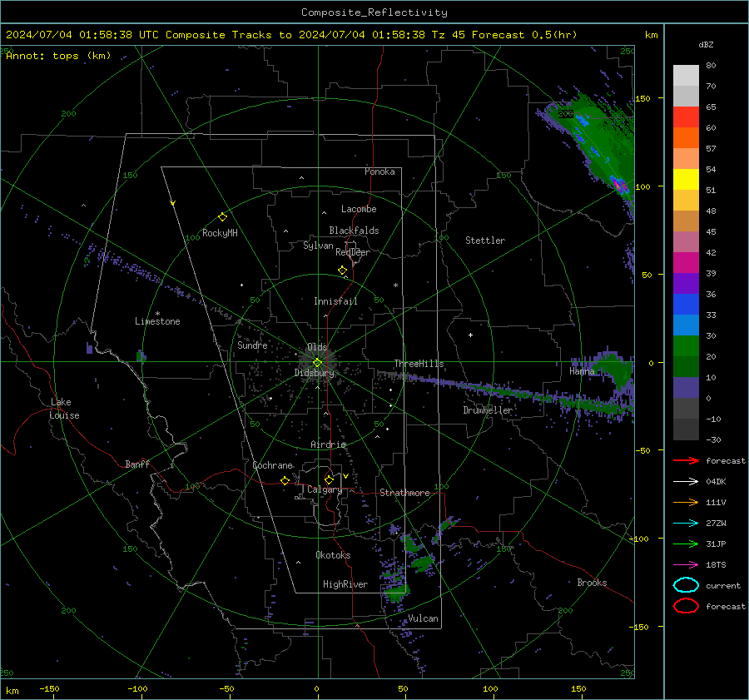This screenshot has width=749, height=700.
Task: Click the yellow radar-center diamond at Olds
Action: click(x=317, y=363)
